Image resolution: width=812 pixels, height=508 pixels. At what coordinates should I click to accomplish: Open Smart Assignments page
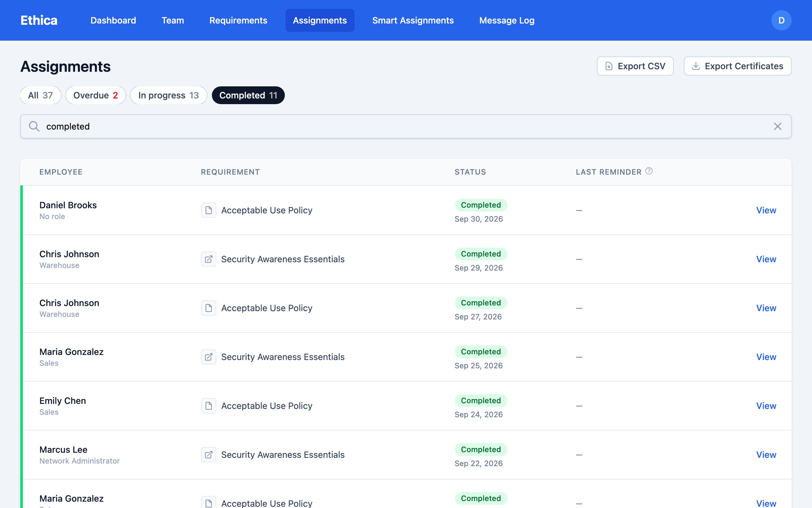pyautogui.click(x=413, y=21)
